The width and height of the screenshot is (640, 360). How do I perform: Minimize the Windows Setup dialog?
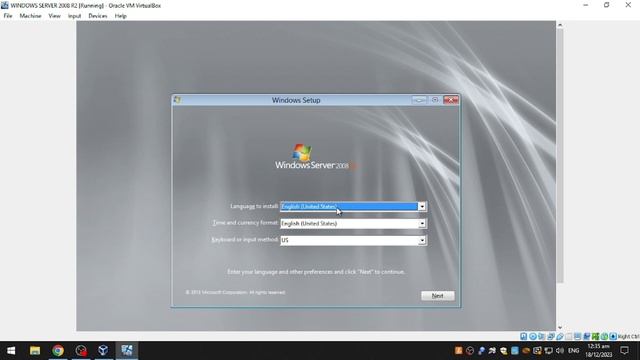click(419, 100)
